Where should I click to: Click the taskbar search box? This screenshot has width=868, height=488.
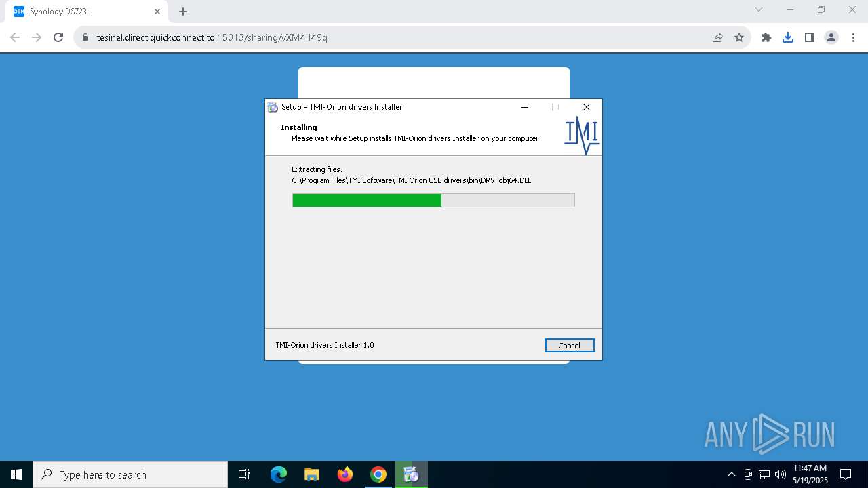tap(130, 474)
